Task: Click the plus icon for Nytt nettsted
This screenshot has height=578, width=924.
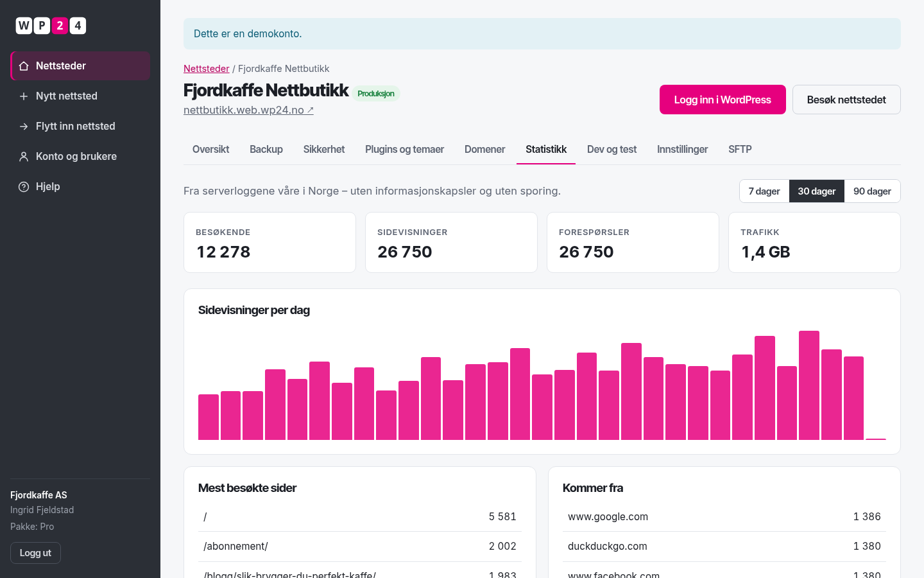Action: (x=24, y=96)
